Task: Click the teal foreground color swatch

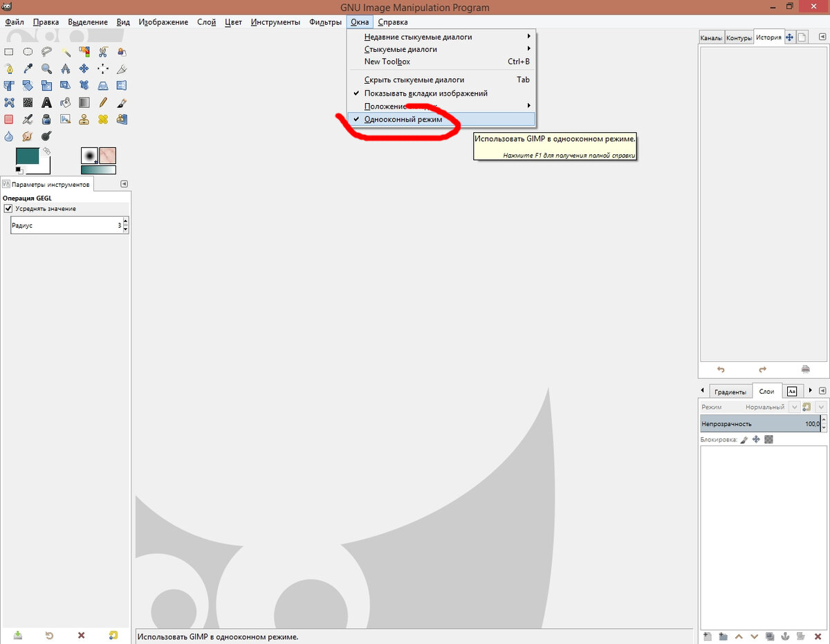Action: 28,156
